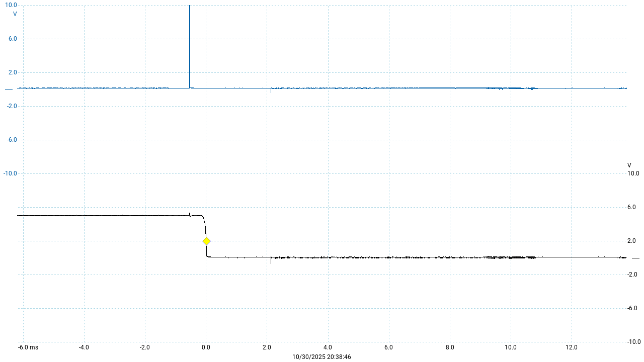Viewport: 644px width, 362px height.
Task: Click the blue axis 10.0 top label
Action: coord(11,5)
